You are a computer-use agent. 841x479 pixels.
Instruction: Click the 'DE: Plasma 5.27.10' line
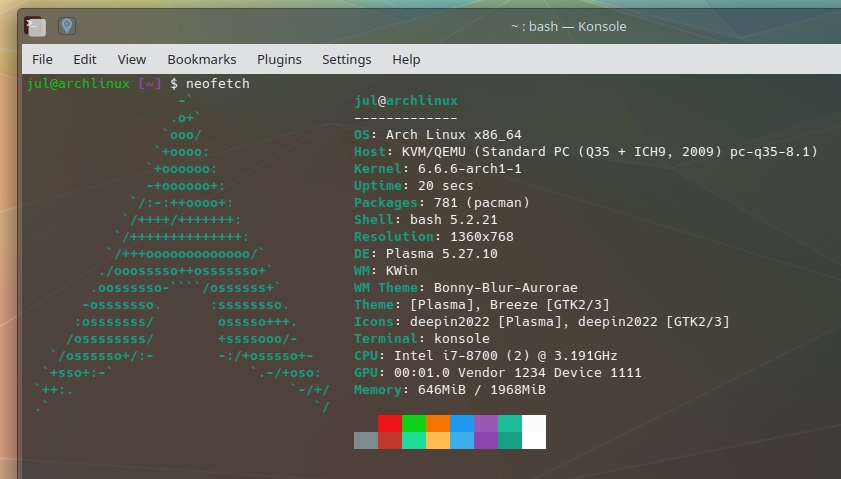click(x=426, y=254)
